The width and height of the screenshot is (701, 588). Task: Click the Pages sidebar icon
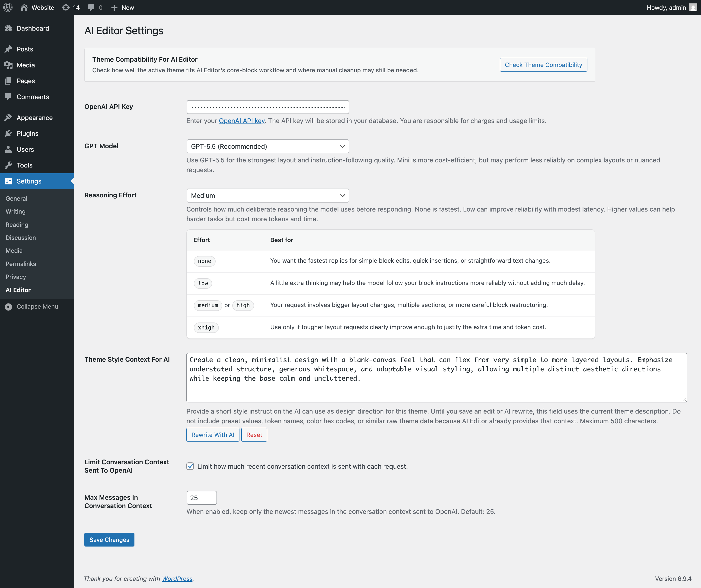tap(8, 81)
